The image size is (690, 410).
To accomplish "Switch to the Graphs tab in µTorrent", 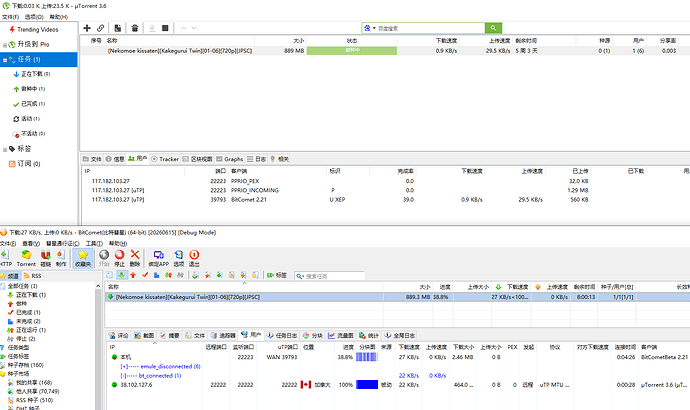I will (x=230, y=159).
